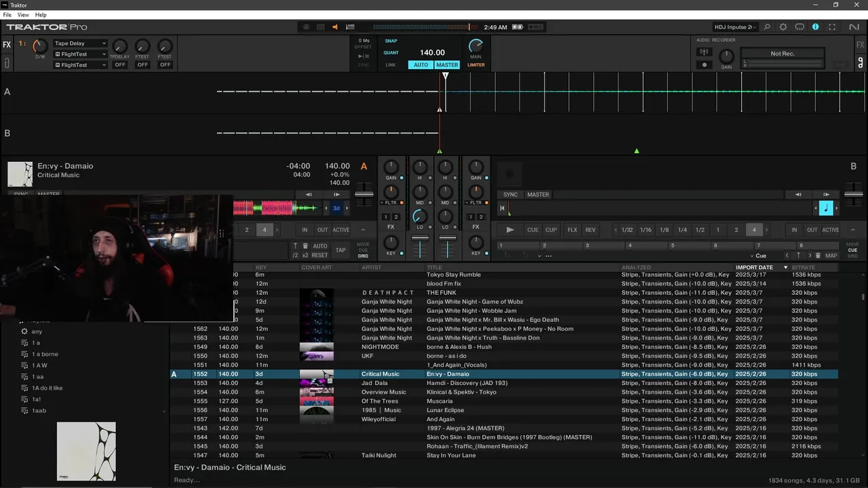Screen dimensions: 868x488
Task: Select the MOVE tab on deck B
Action: click(852, 244)
